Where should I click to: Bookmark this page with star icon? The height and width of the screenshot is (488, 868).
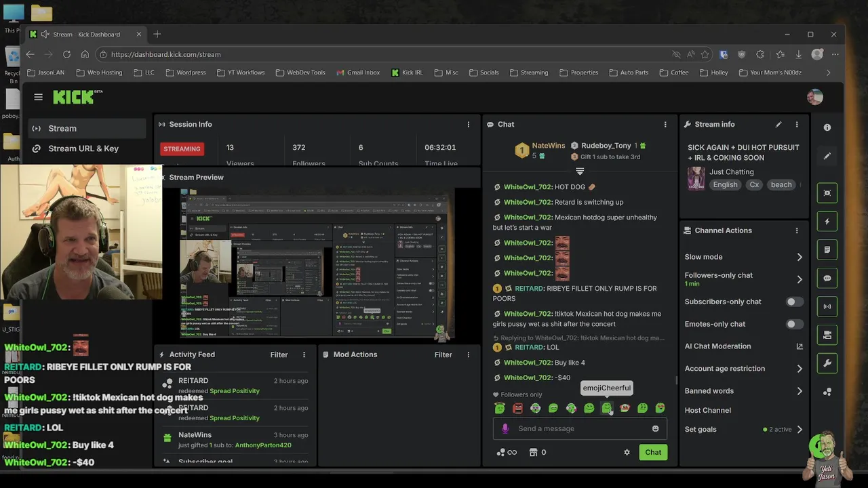tap(705, 54)
